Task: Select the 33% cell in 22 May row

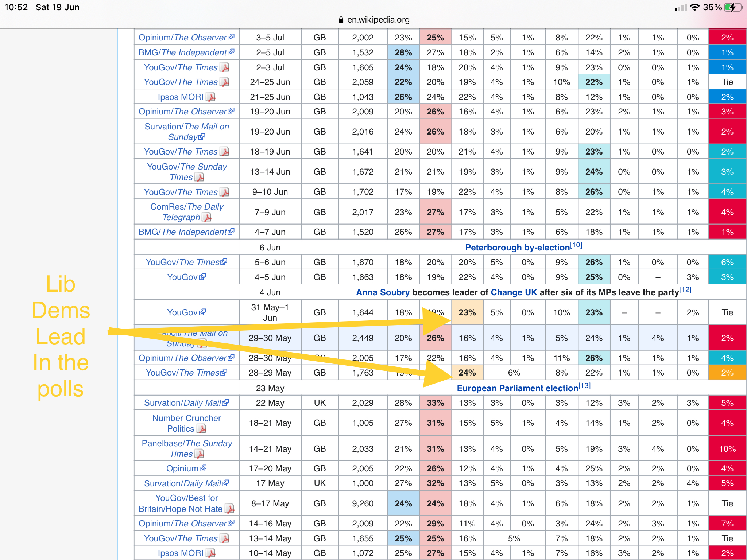Action: click(436, 403)
